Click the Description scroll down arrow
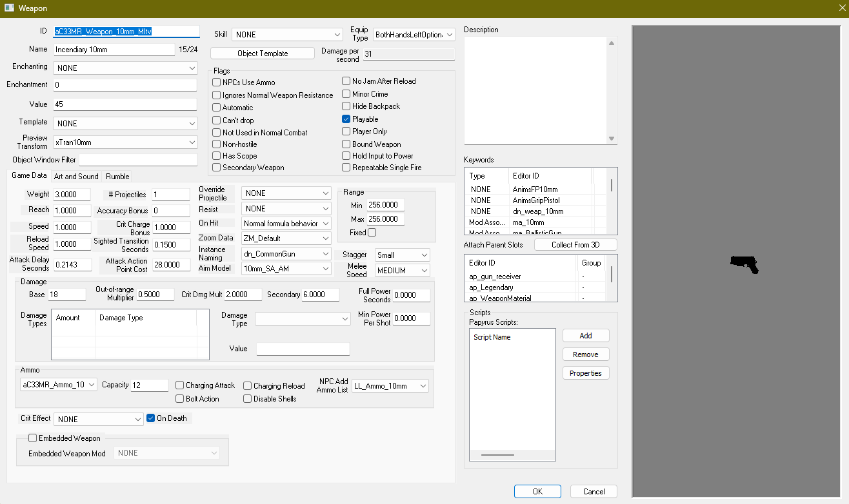 pyautogui.click(x=612, y=139)
